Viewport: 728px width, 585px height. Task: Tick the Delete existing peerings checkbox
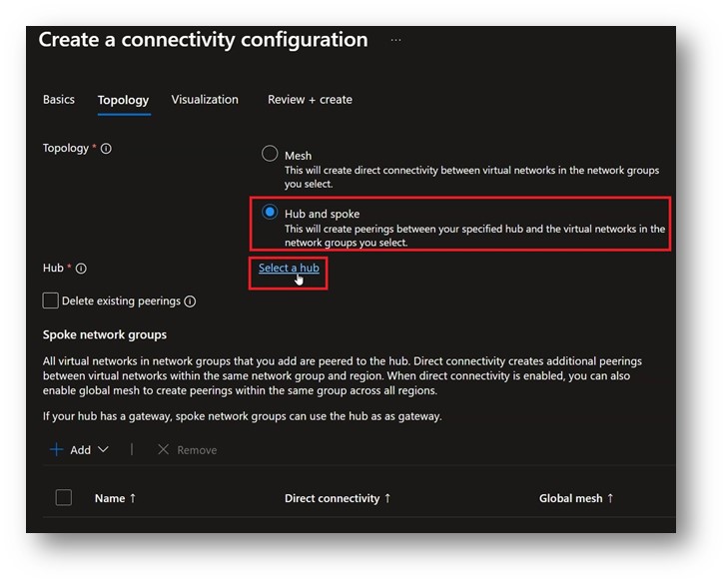51,300
